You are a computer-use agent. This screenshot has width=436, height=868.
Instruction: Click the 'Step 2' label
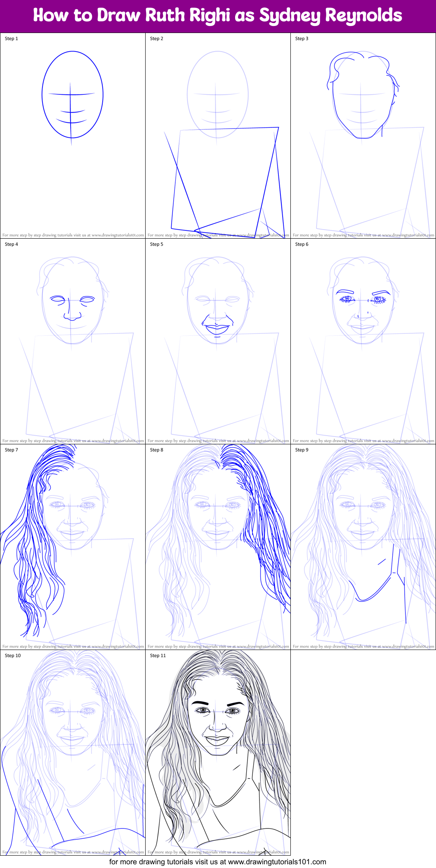[157, 39]
